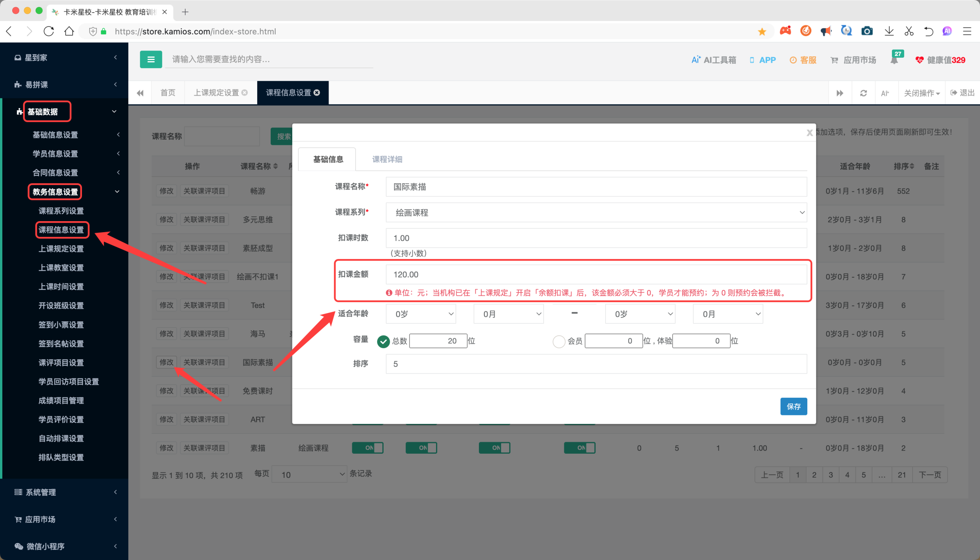Image resolution: width=980 pixels, height=560 pixels.
Task: Select the 总数 capacity radio option
Action: [383, 341]
